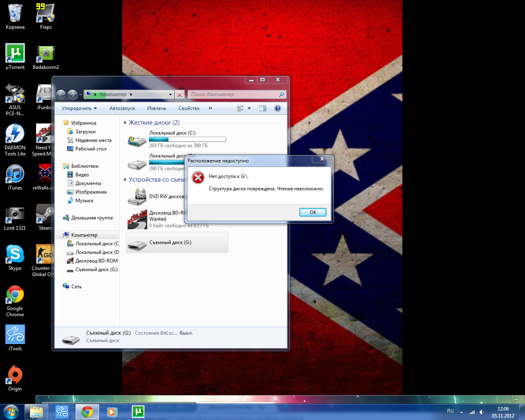Expand the address bar history dropdown
Screen dimensions: 525x420
click(x=170, y=94)
